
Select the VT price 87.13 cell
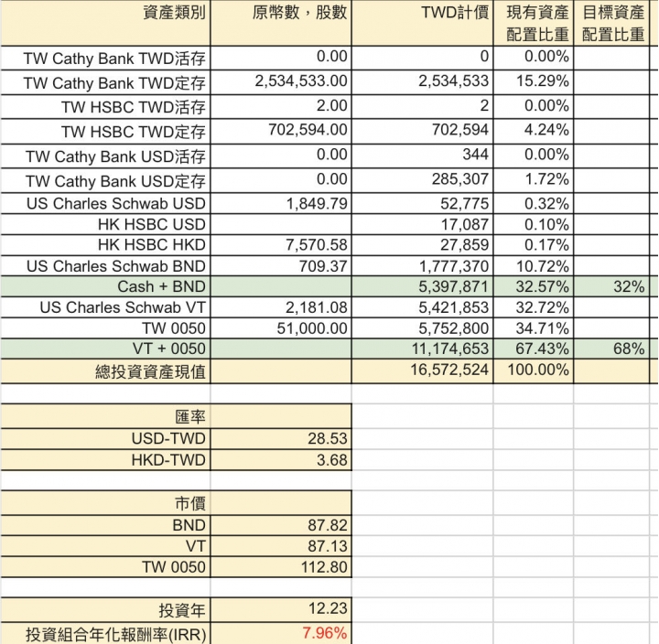281,546
